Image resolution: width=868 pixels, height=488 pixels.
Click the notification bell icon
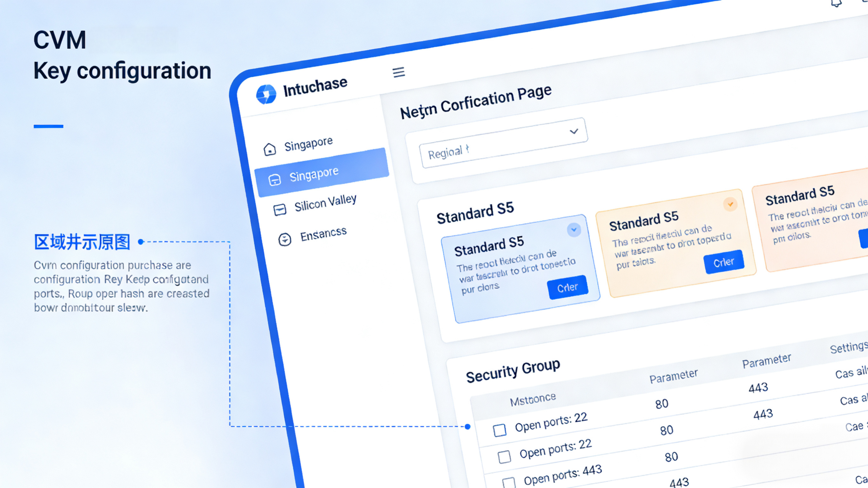coord(836,3)
